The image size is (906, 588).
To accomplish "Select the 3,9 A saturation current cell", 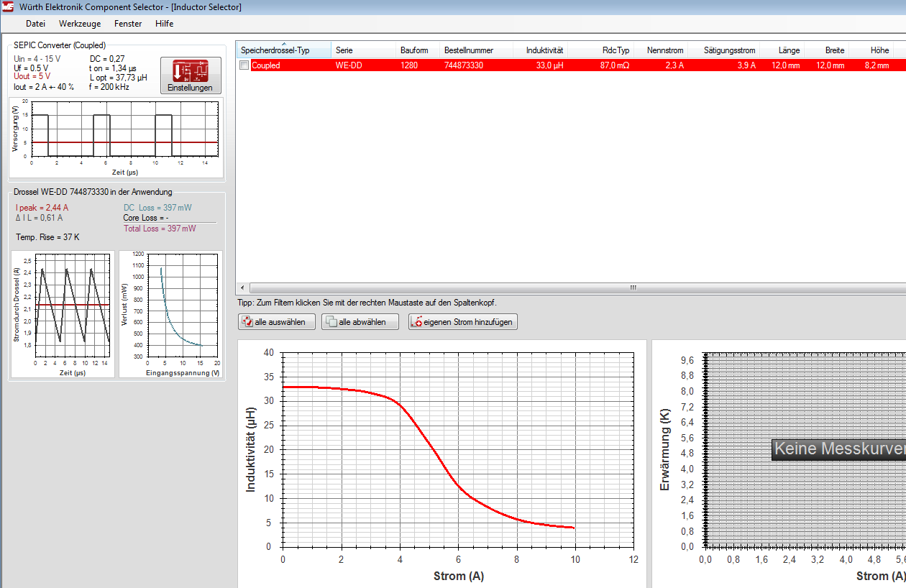I will click(x=746, y=65).
